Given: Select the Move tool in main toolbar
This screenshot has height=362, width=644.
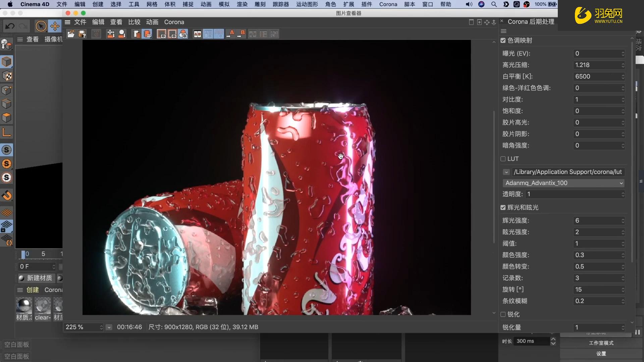Looking at the screenshot, I should tap(55, 26).
